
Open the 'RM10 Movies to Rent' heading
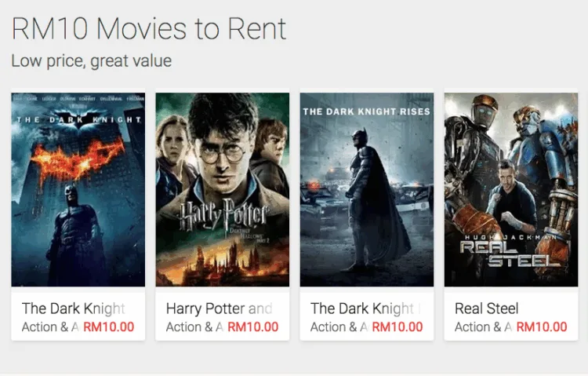click(149, 29)
